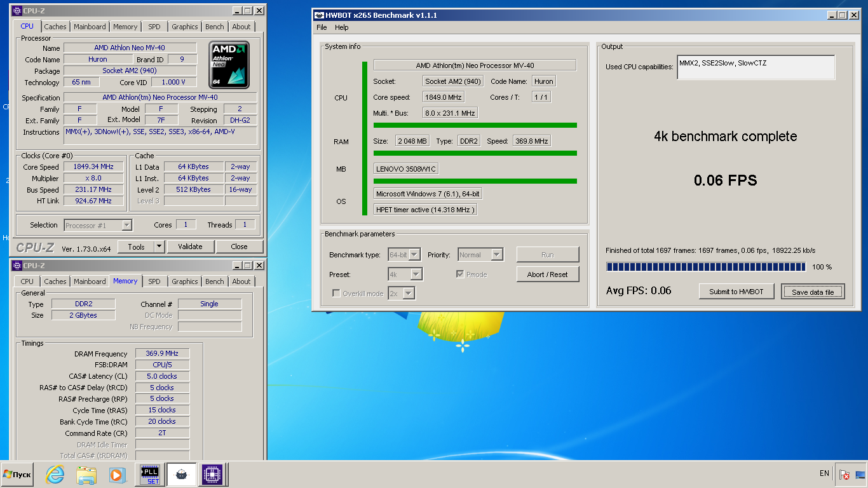Open Bench tab in CPU-Z processor window
This screenshot has height=488, width=868.
pos(215,27)
